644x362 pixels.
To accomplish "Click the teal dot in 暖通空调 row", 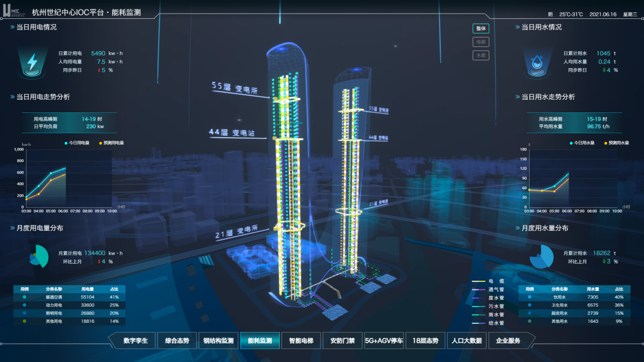I will (24, 297).
